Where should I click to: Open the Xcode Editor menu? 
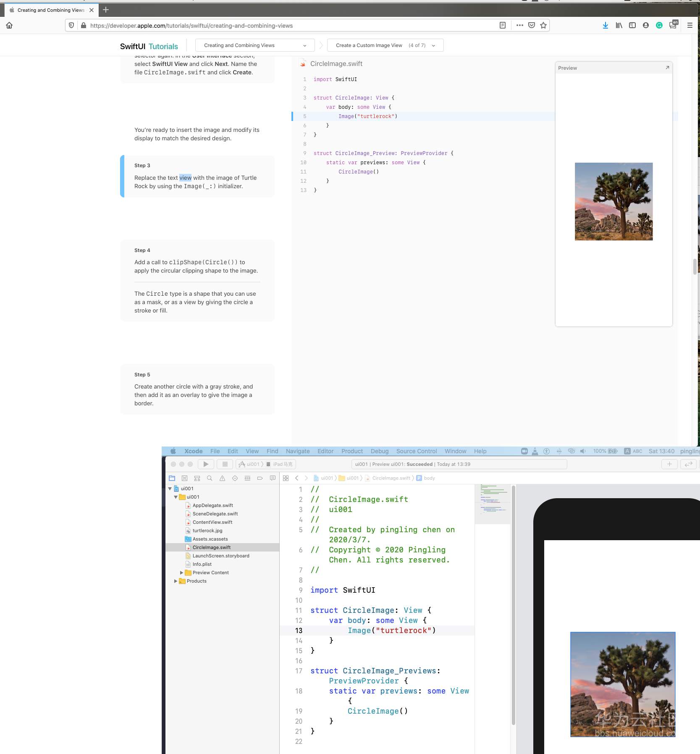click(325, 451)
